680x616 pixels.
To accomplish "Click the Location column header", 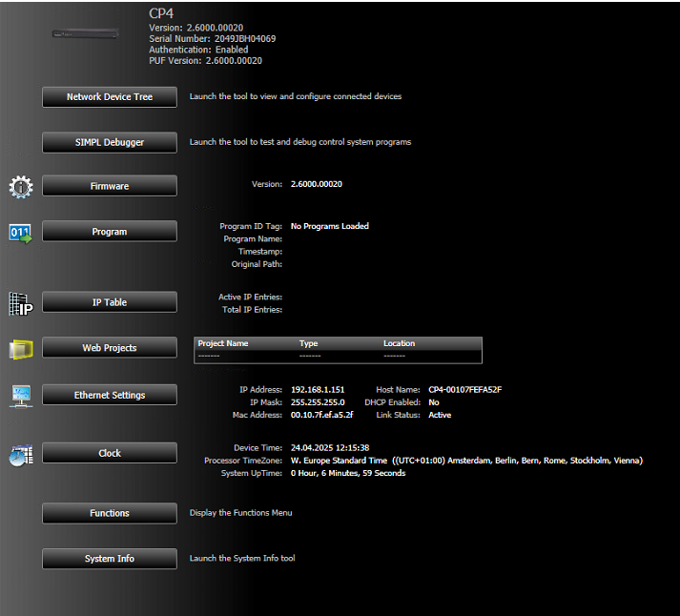I will 399,343.
